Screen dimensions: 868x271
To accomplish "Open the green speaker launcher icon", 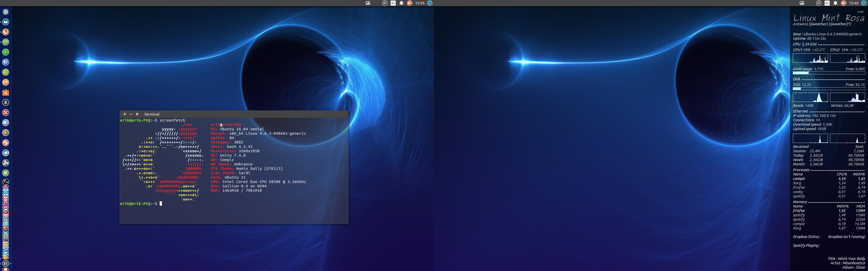I will click(6, 173).
